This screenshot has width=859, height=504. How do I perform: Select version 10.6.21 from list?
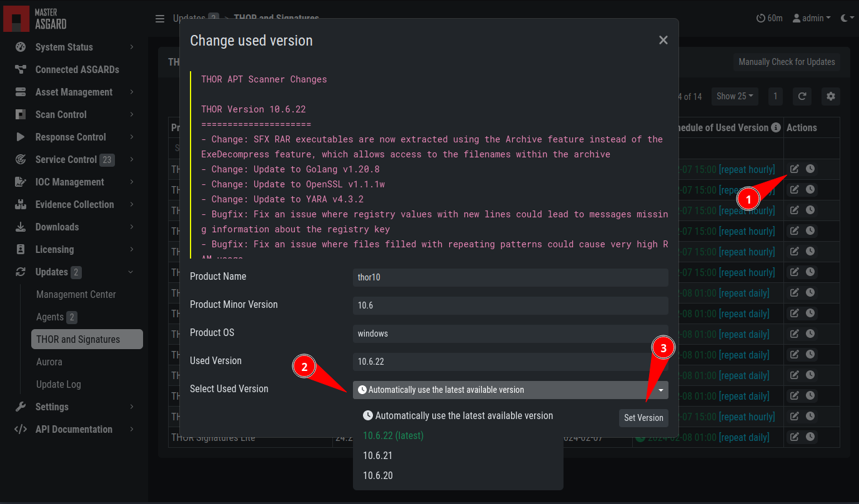458,455
